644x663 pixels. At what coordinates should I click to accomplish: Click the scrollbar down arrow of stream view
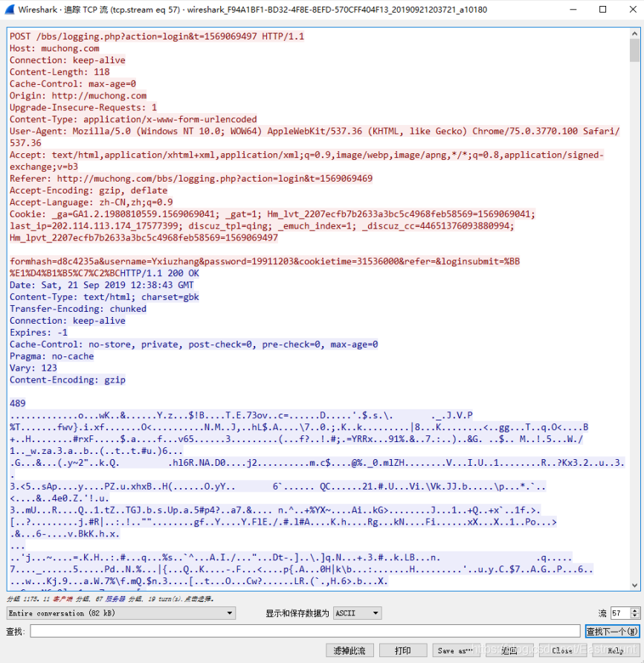coord(634,585)
